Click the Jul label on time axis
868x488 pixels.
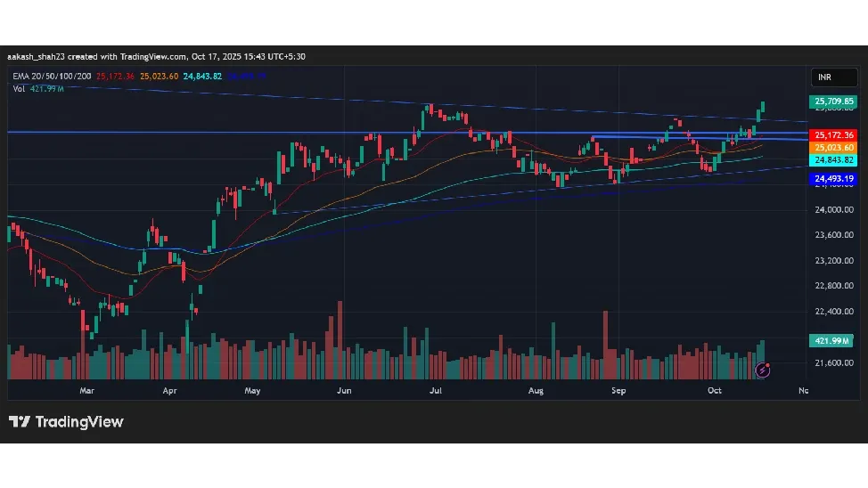[x=436, y=390]
